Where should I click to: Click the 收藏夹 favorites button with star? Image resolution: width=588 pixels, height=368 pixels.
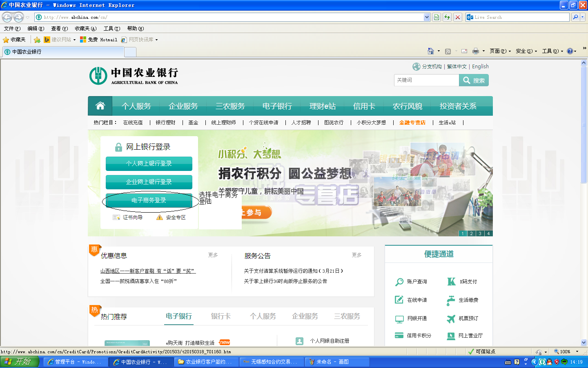click(14, 40)
